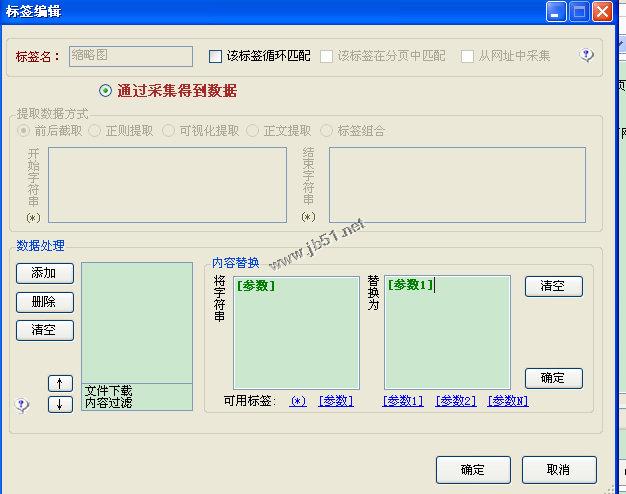Click in the 开始字符串 text box

point(167,185)
